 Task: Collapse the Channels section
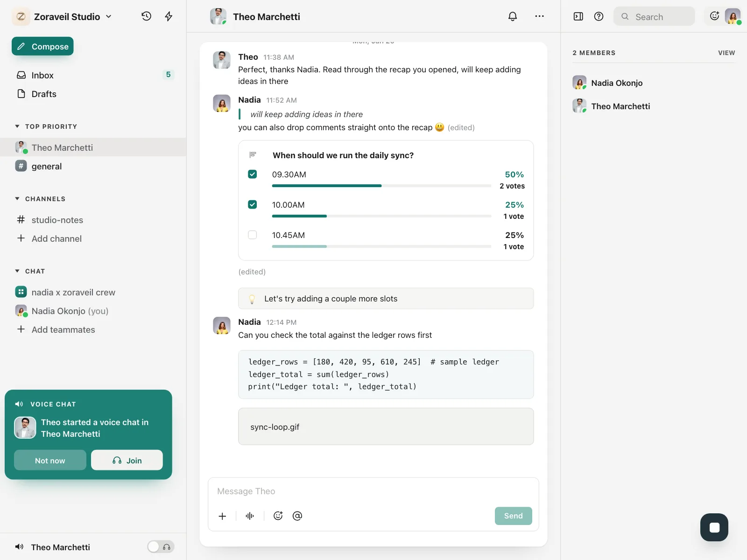tap(17, 199)
